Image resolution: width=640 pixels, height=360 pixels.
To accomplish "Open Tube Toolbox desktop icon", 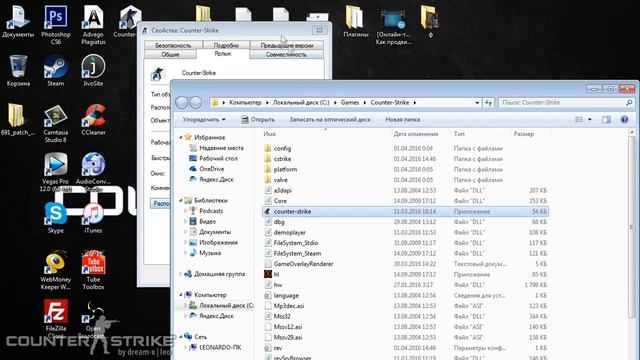I will point(93,269).
